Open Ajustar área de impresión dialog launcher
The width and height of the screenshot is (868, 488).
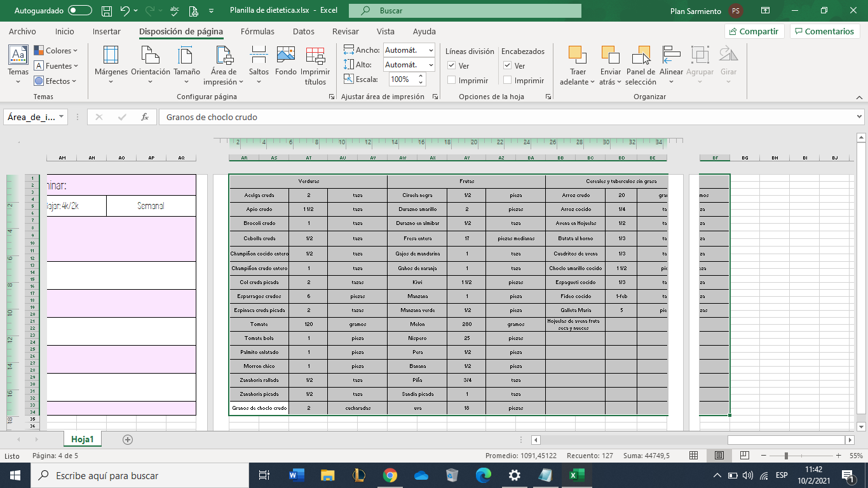(435, 97)
